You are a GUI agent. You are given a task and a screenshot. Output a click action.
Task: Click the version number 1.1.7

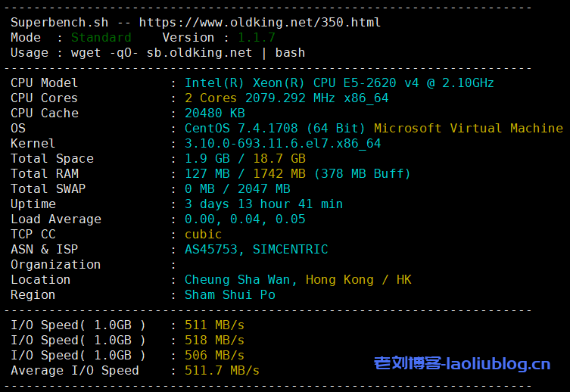pyautogui.click(x=257, y=38)
